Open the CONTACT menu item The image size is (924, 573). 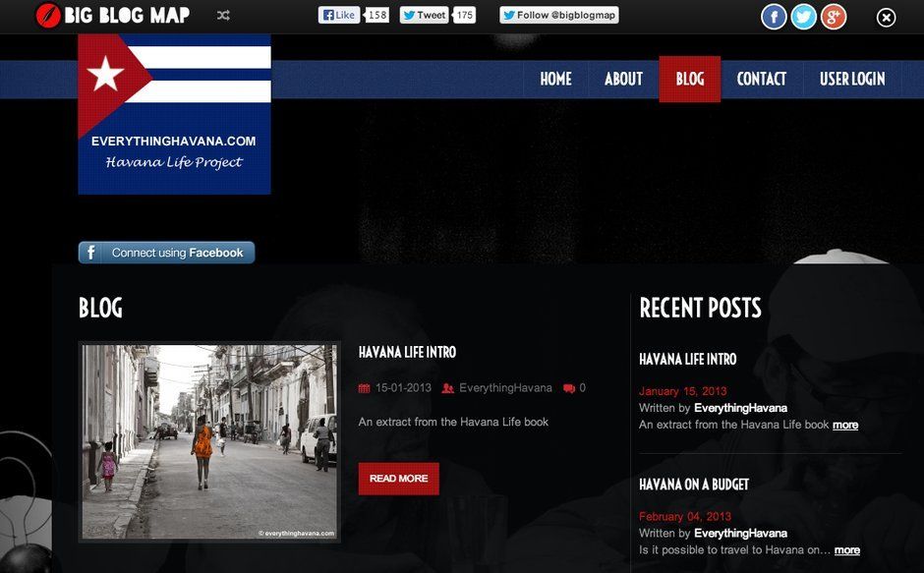762,79
